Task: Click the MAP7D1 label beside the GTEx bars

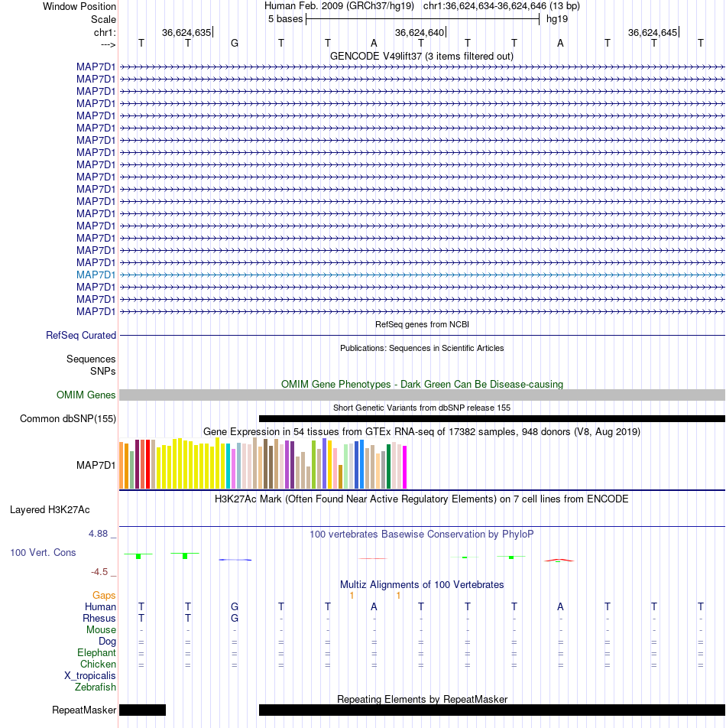Action: point(96,465)
